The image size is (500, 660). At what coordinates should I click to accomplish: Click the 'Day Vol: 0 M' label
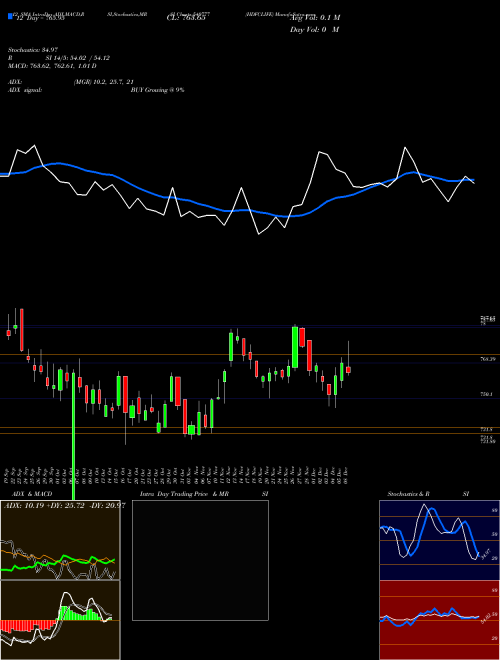pyautogui.click(x=314, y=29)
